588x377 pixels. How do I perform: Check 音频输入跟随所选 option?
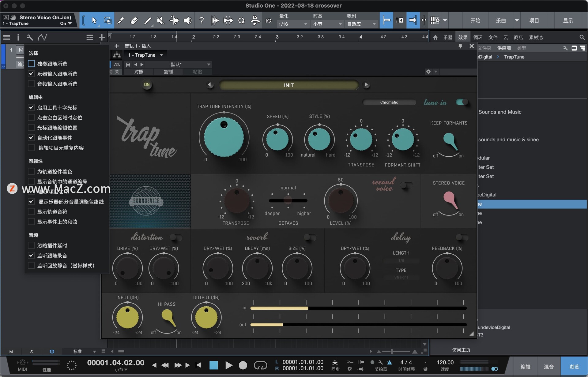31,84
